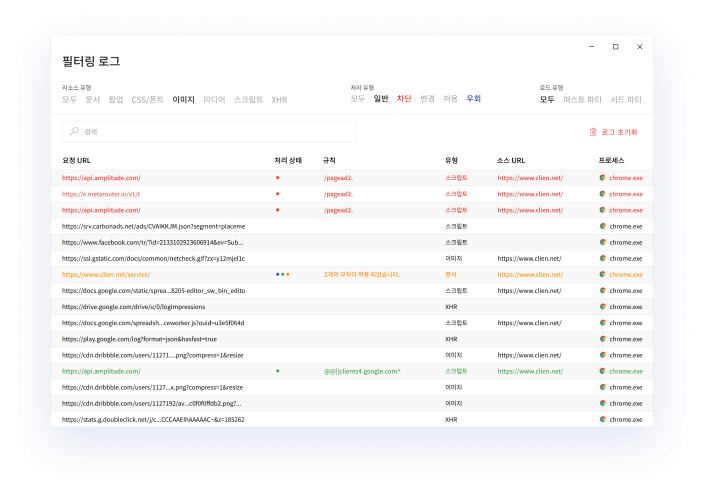Maximize the 필터링 로그 window
This screenshot has height=492, width=704.
pyautogui.click(x=616, y=47)
